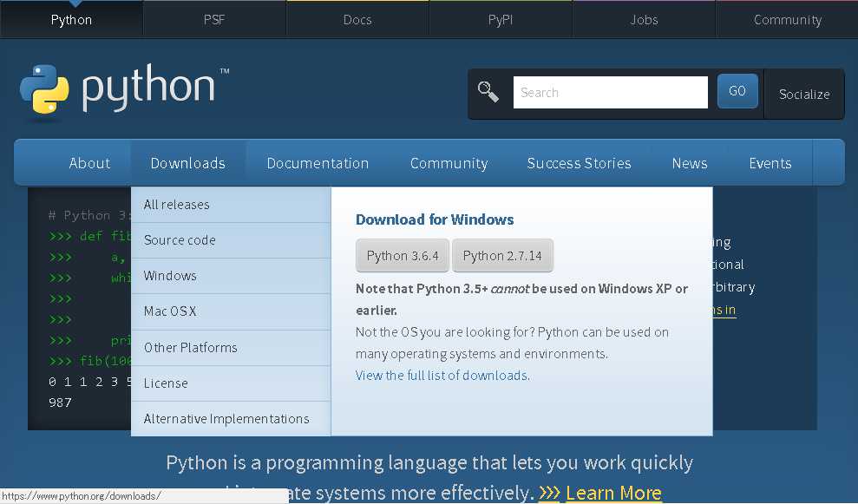Click the '# Python 3' code comment line
The height and width of the screenshot is (504, 858).
tap(88, 216)
